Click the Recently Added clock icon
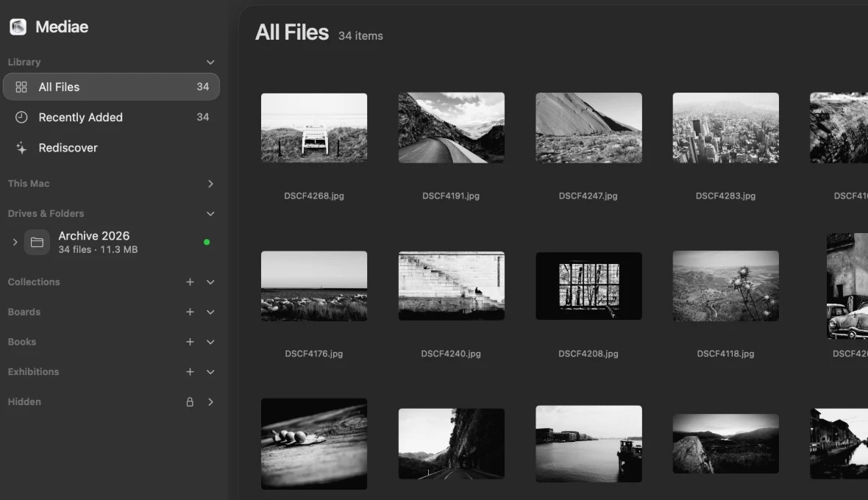The image size is (868, 500). point(21,117)
